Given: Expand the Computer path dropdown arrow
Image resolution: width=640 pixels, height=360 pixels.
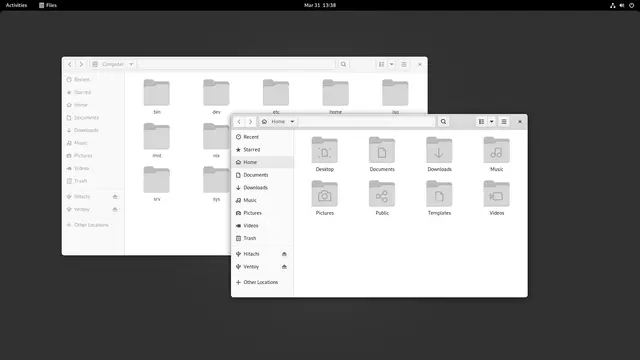Looking at the screenshot, I should pyautogui.click(x=131, y=64).
